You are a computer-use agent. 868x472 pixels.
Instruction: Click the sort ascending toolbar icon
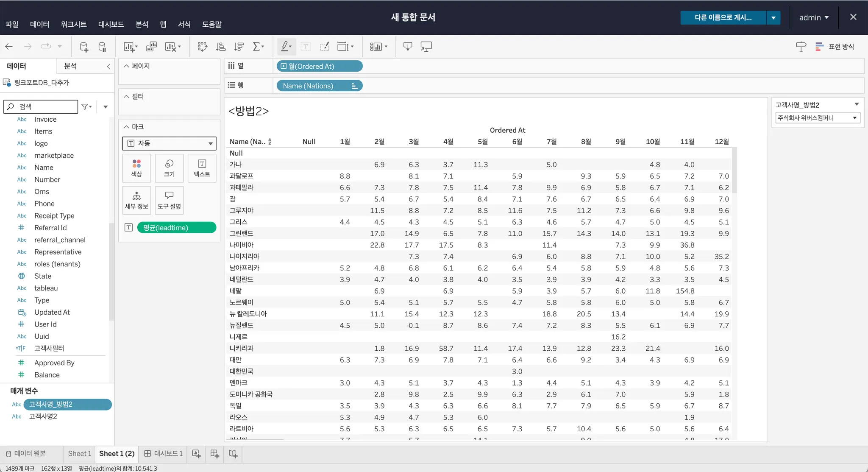pyautogui.click(x=221, y=47)
